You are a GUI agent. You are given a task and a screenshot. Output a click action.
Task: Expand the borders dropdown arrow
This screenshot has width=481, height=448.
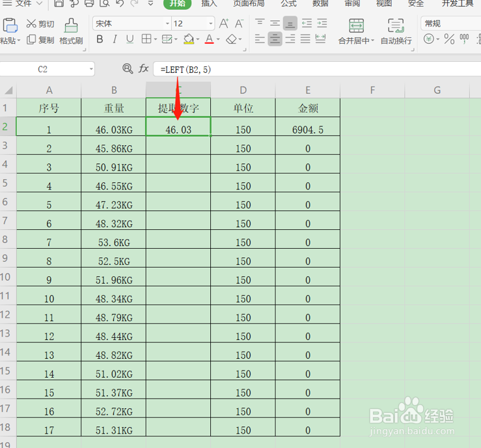click(155, 39)
